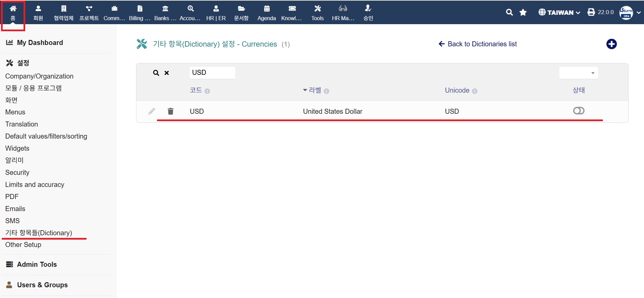Open the status filter dropdown
The image size is (644, 298).
click(x=578, y=73)
